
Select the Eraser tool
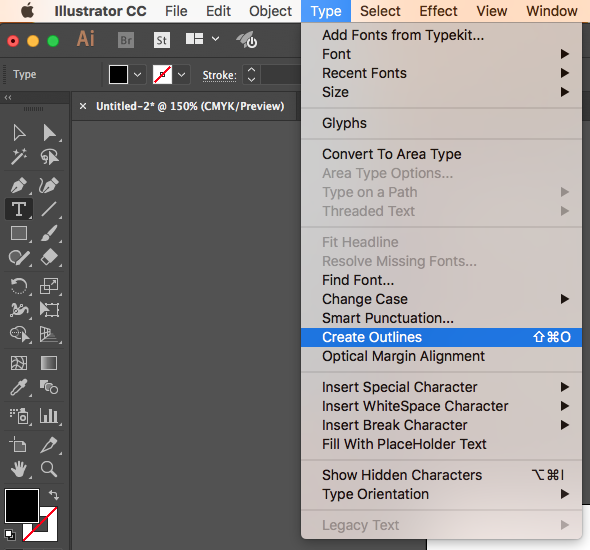point(49,258)
